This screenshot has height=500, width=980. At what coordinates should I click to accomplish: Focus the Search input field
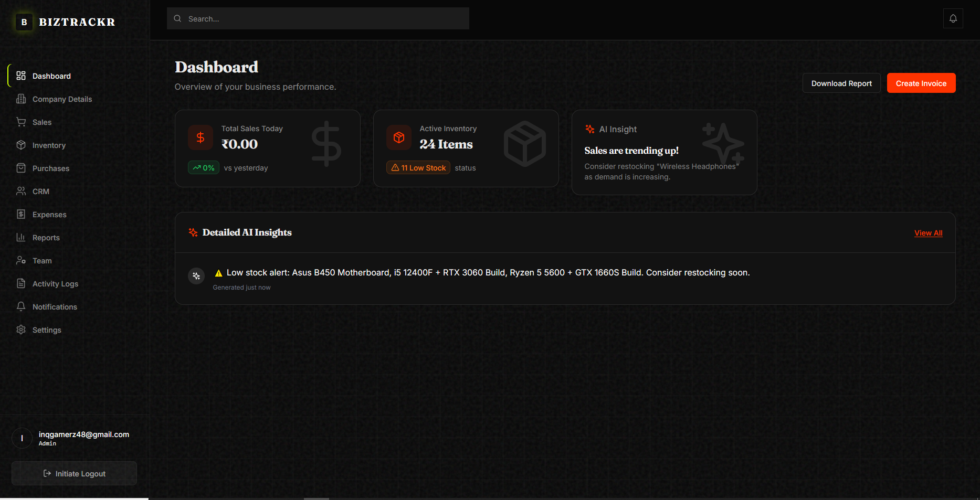click(x=318, y=19)
